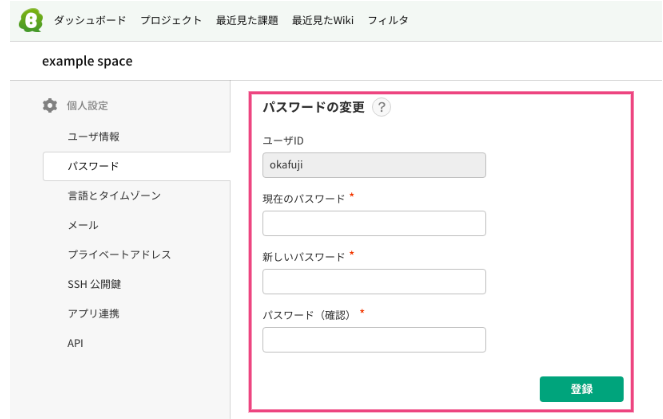Click the ユーザID field containing okafuji
This screenshot has height=419, width=663.
pos(374,165)
